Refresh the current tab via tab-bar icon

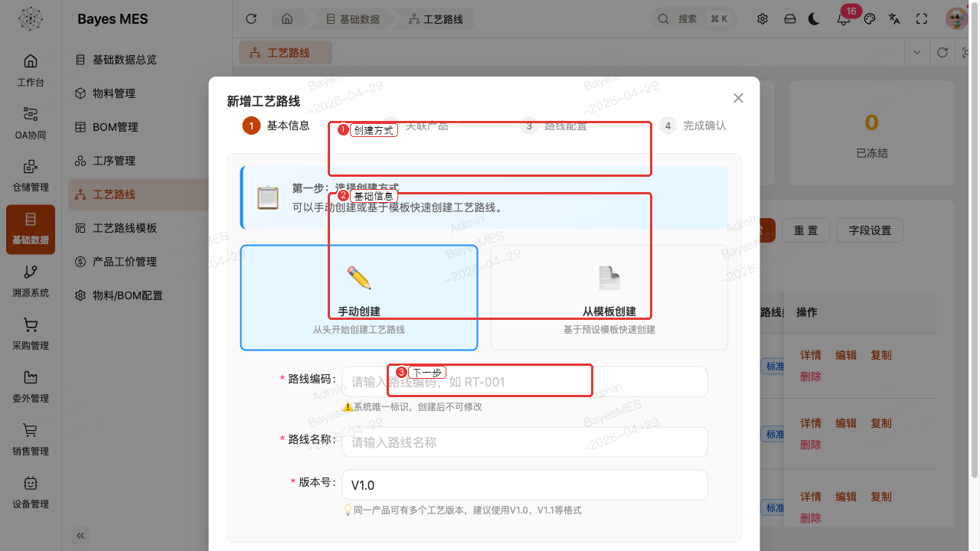pos(942,53)
